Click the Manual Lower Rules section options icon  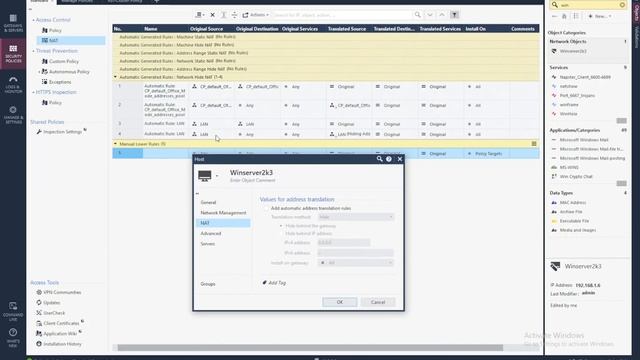tap(534, 144)
